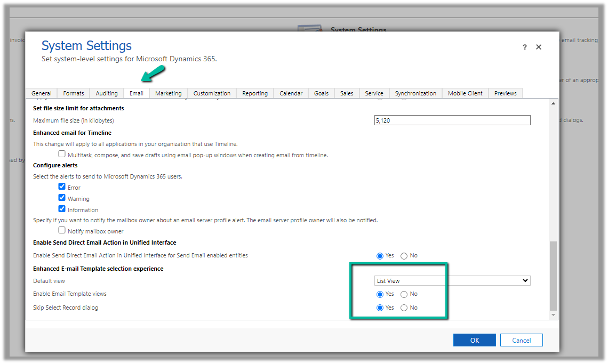Select No for Send Direct Email Action
Image resolution: width=608 pixels, height=364 pixels.
tap(404, 256)
